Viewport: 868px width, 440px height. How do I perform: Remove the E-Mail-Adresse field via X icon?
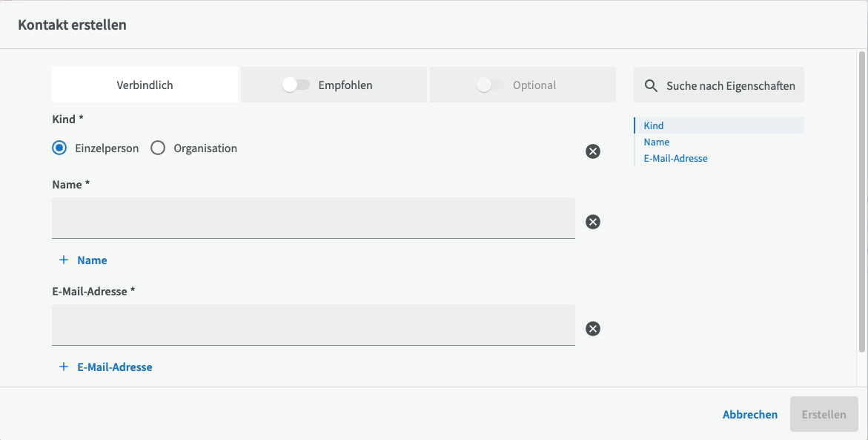point(592,329)
